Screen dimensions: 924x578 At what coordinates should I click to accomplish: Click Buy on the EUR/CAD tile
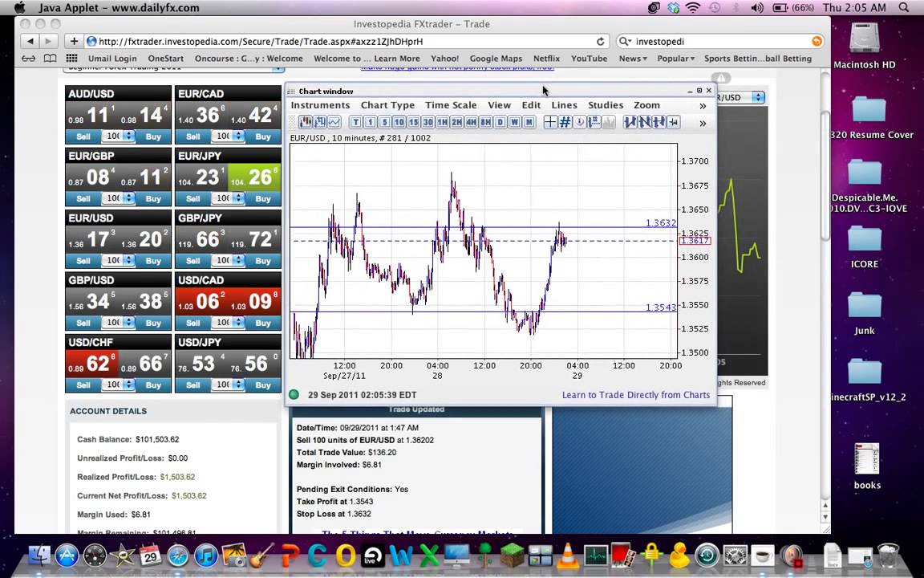click(263, 136)
